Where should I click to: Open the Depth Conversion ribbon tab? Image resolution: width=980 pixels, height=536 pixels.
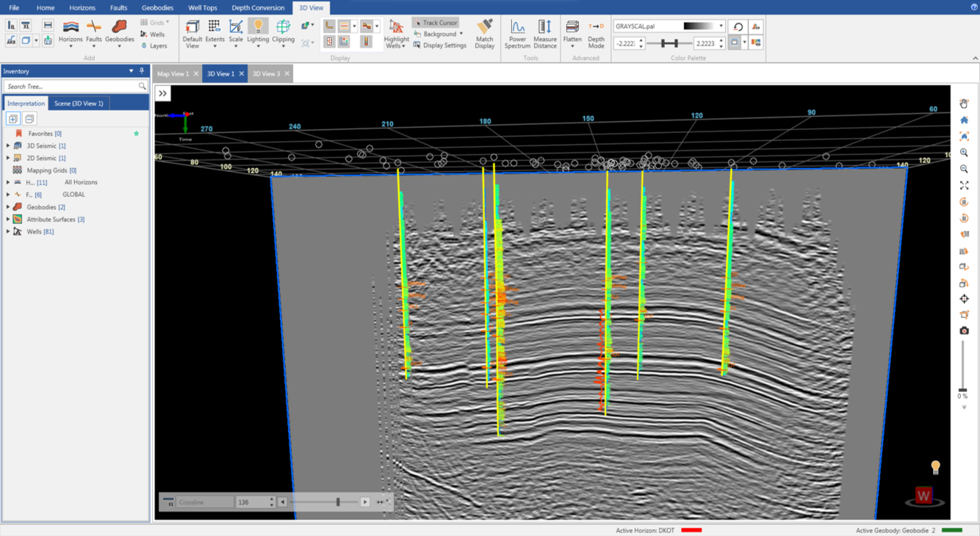pos(258,7)
